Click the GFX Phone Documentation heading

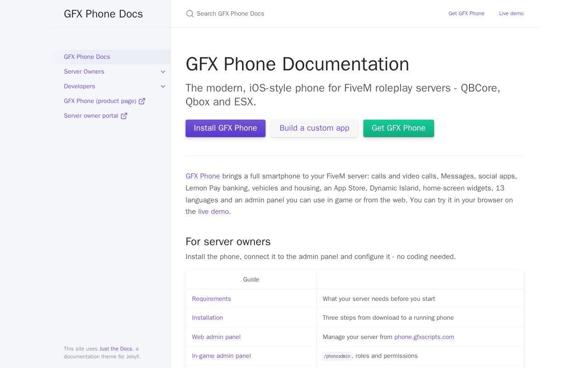coord(297,64)
